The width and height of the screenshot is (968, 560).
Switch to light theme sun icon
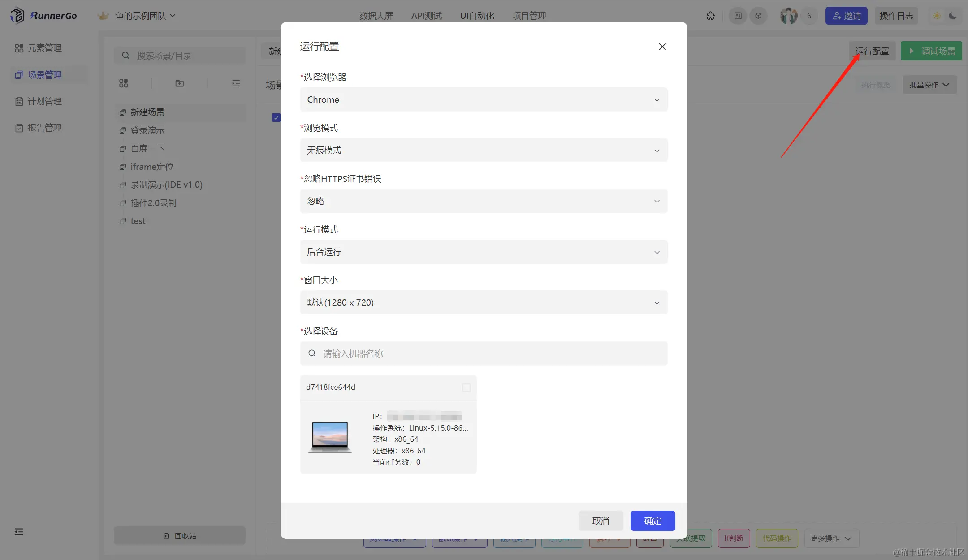point(937,16)
